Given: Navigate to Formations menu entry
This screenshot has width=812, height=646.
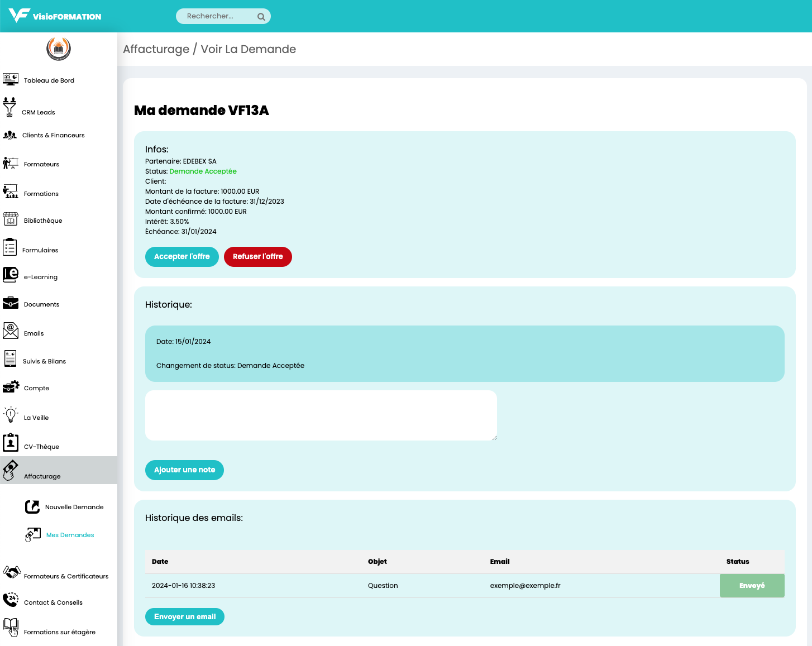Looking at the screenshot, I should [41, 194].
